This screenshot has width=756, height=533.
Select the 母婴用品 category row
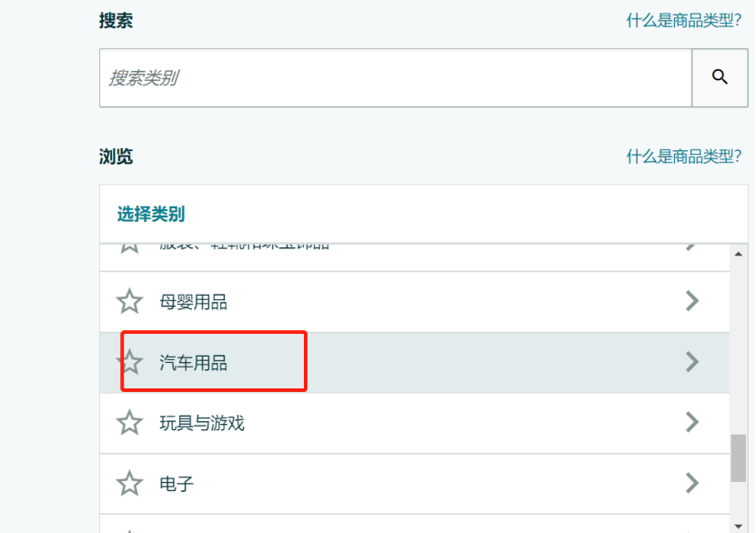click(x=415, y=302)
